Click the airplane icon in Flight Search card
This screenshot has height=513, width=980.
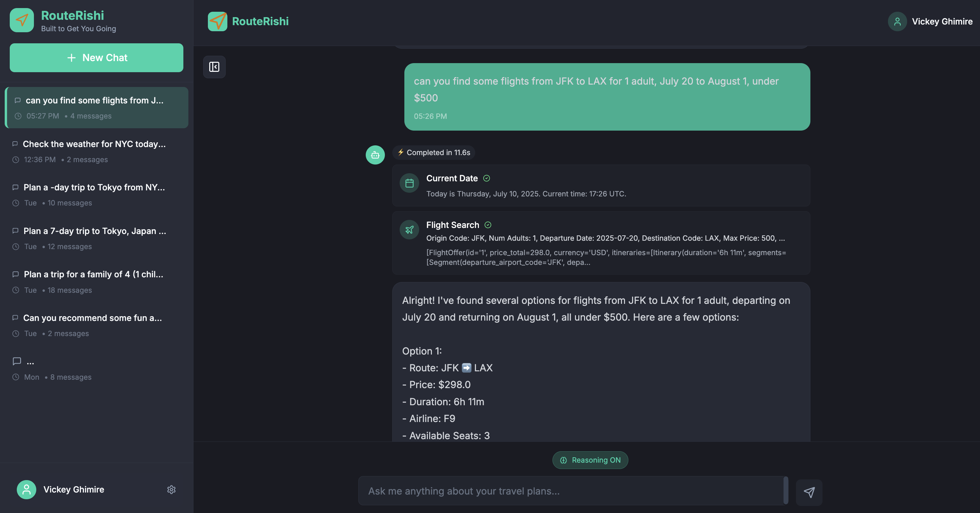(409, 230)
